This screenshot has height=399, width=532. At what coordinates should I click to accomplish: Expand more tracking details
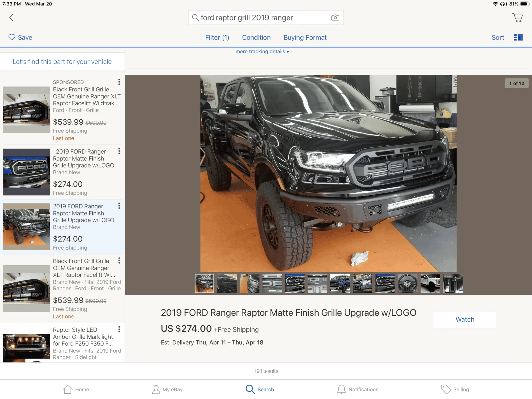[x=262, y=52]
